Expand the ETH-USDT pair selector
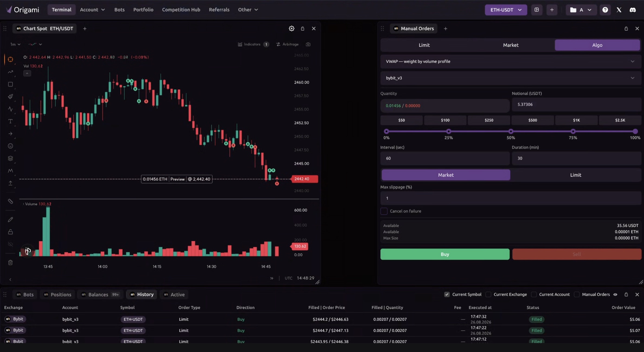The height and width of the screenshot is (352, 644). click(x=506, y=10)
